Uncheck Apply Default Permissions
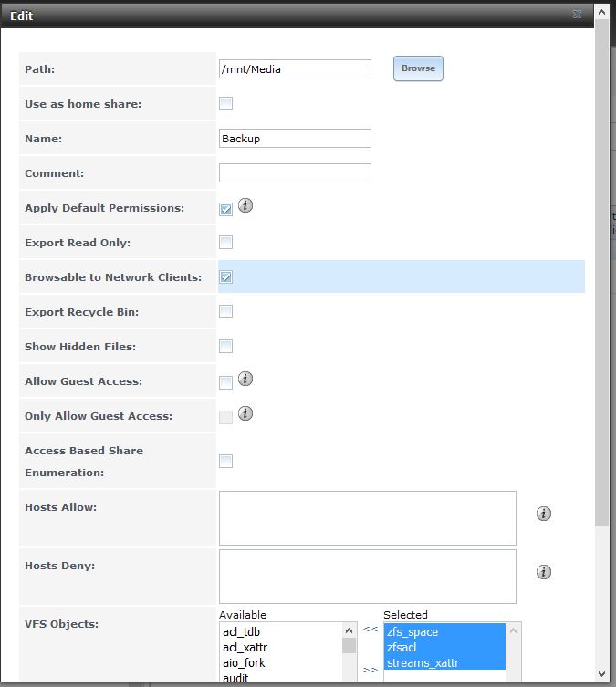616x687 pixels. click(225, 210)
